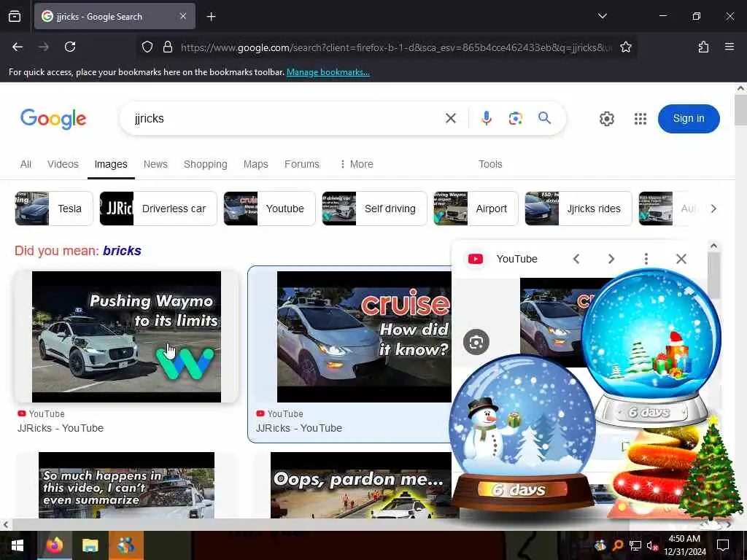747x560 pixels.
Task: Click the suggested spelling bricks
Action: click(x=122, y=251)
